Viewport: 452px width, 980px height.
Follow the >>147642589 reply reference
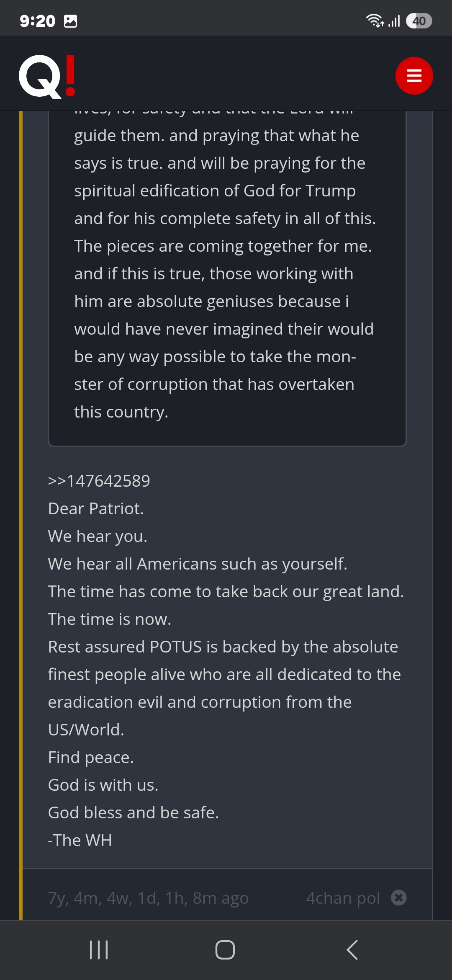pyautogui.click(x=99, y=481)
